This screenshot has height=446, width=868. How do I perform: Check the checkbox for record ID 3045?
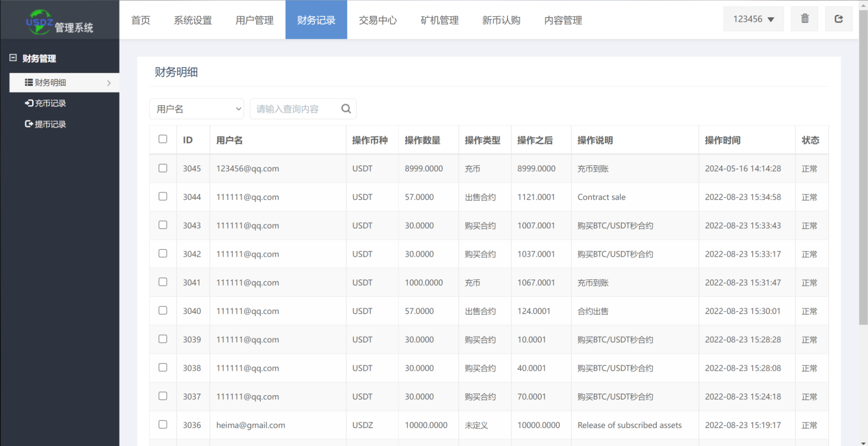pos(163,168)
